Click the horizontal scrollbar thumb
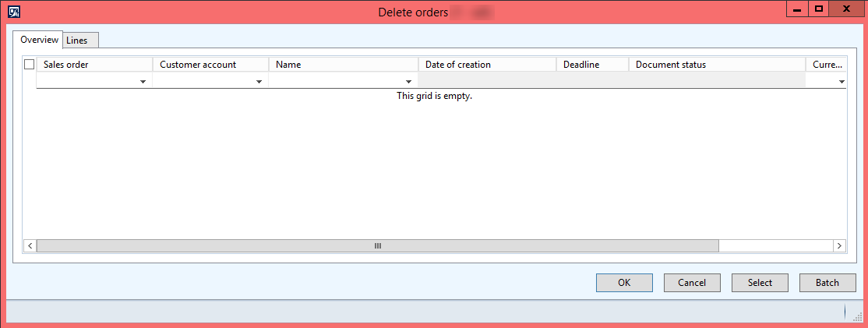Image resolution: width=868 pixels, height=328 pixels. pyautogui.click(x=377, y=245)
